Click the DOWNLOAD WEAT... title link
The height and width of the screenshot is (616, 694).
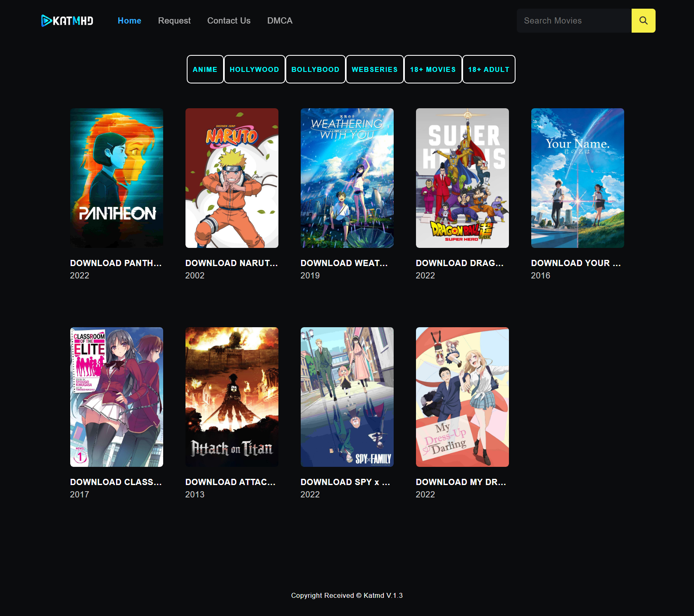[x=344, y=263]
